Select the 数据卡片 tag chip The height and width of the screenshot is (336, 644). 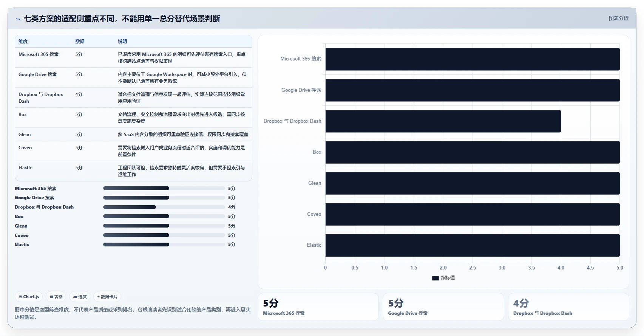pos(107,297)
